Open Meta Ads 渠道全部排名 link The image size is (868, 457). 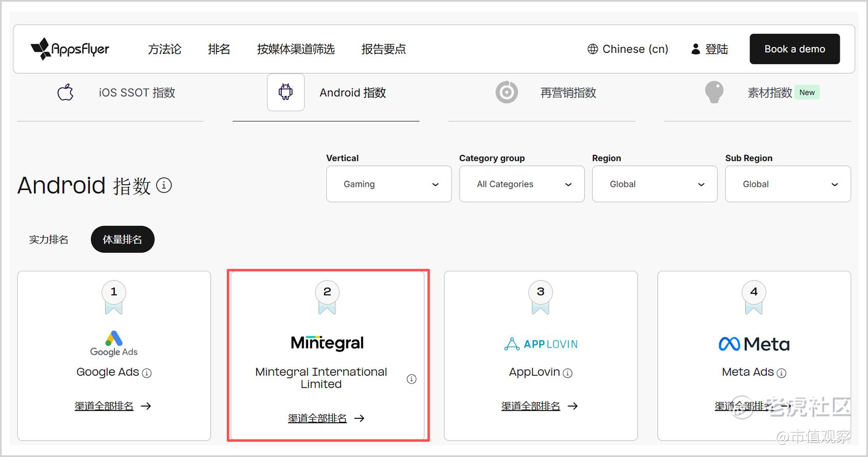(744, 406)
